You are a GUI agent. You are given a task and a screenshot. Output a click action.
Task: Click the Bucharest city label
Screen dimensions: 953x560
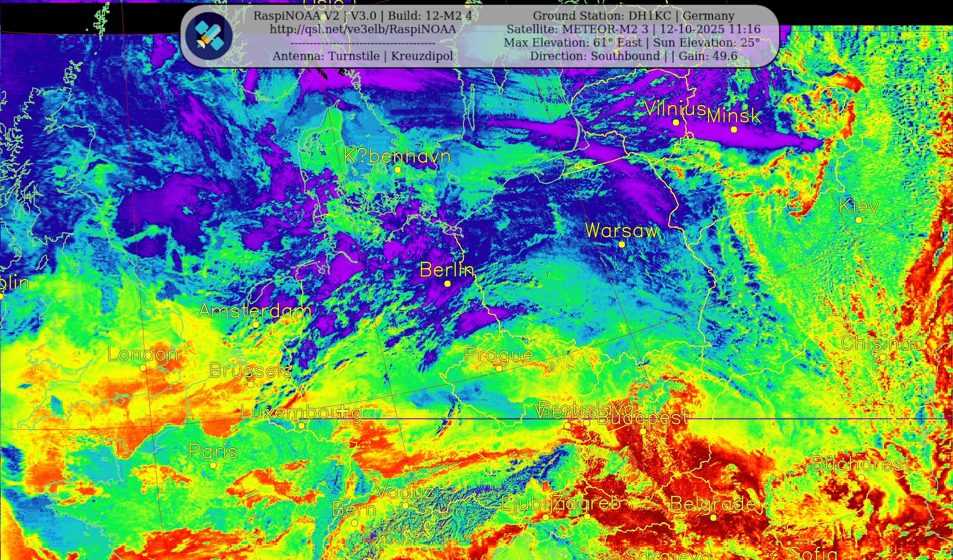coord(861,464)
